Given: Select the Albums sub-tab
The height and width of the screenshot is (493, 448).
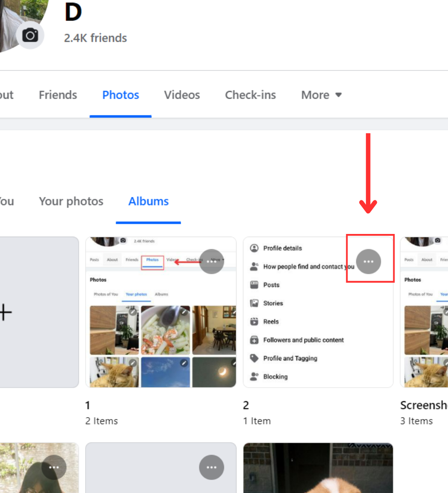Looking at the screenshot, I should coord(148,201).
